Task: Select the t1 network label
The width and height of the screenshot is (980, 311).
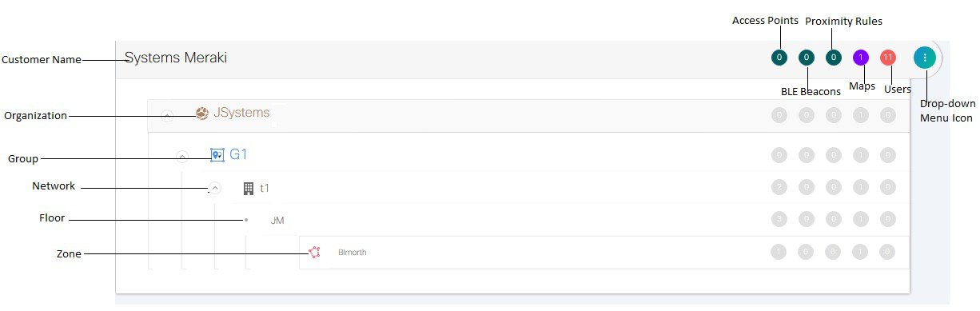Action: click(265, 189)
